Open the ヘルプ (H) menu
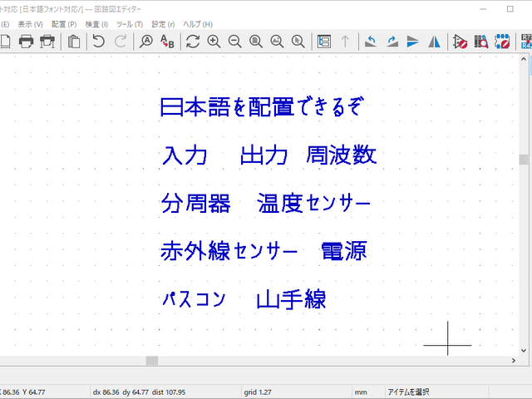Screen dimensions: 532x399 [198, 24]
